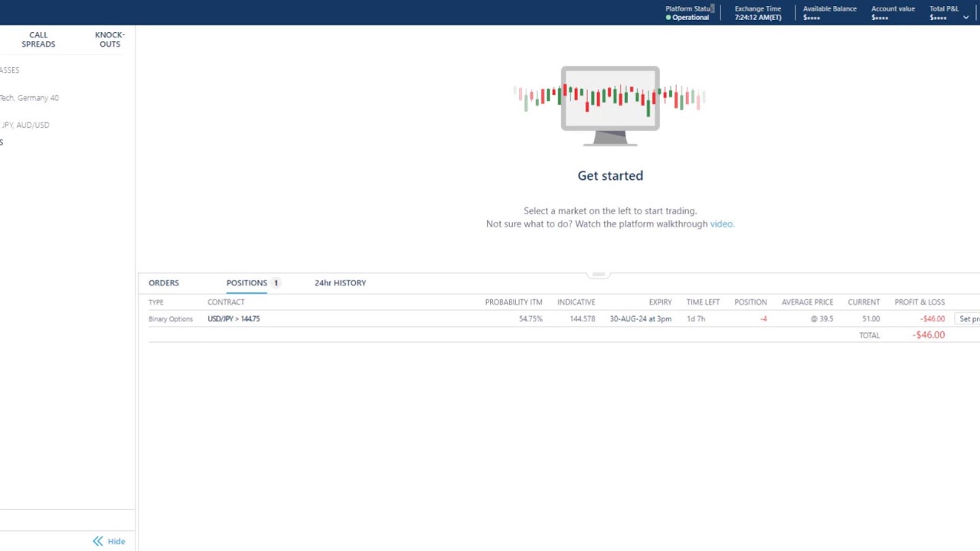
Task: Select the 'JPY, AUD/USD' sidebar entry
Action: pyautogui.click(x=25, y=126)
